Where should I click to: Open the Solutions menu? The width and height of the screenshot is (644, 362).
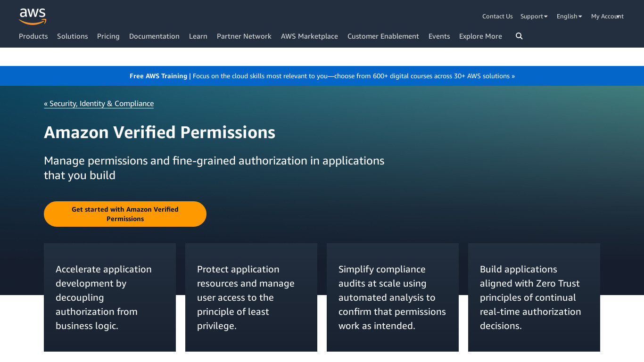[x=73, y=36]
